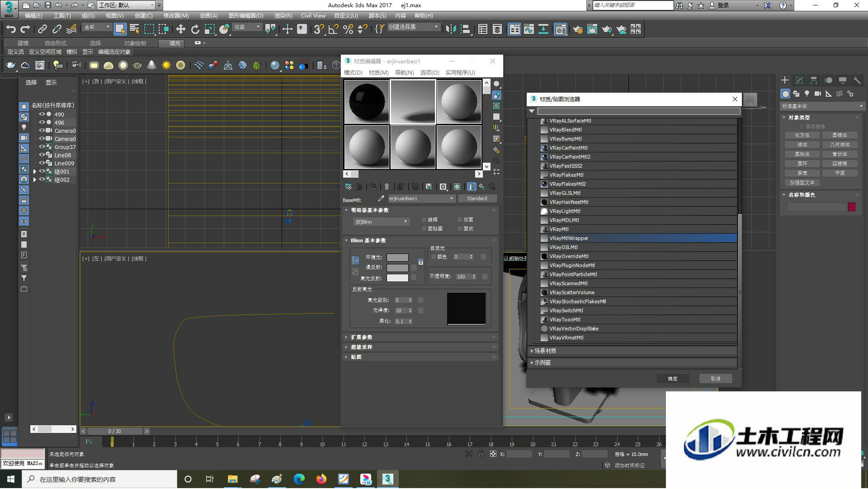This screenshot has height=489, width=868.
Task: Click the sun light icon in ribbon
Action: (x=166, y=66)
